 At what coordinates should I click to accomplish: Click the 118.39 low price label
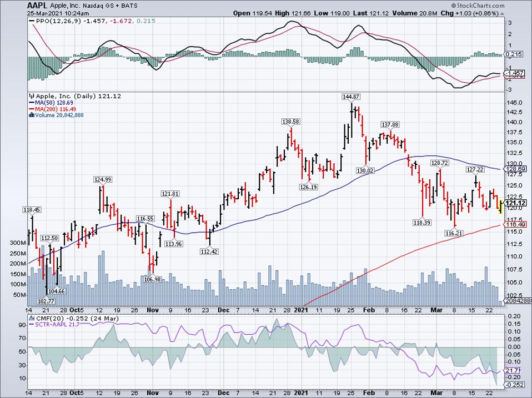tap(421, 223)
